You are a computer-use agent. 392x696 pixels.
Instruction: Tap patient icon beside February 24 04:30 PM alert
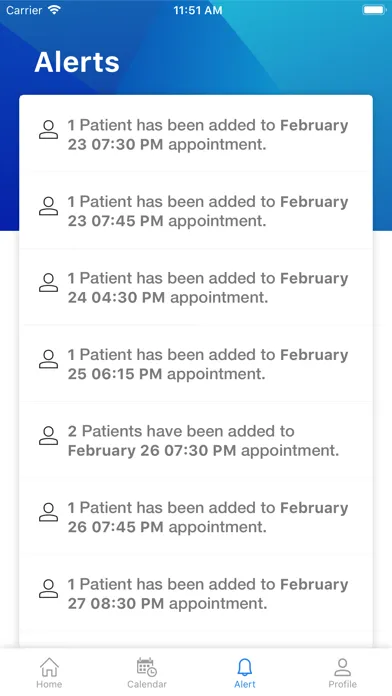(48, 282)
